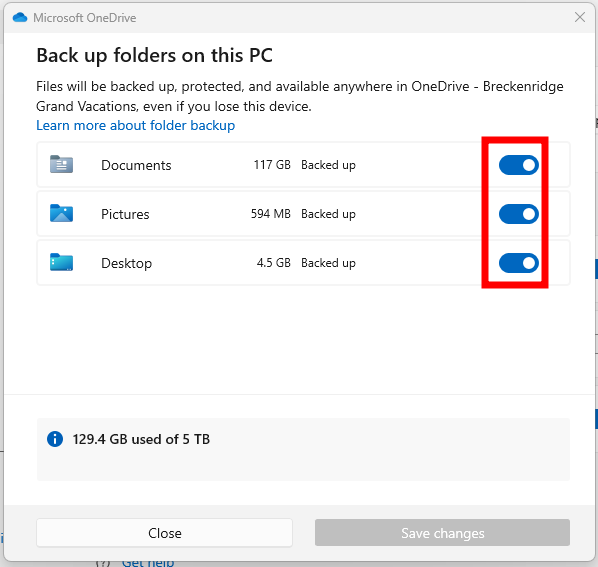Viewport: 598px width, 567px height.
Task: Click the Close button at the bottom
Action: point(164,533)
